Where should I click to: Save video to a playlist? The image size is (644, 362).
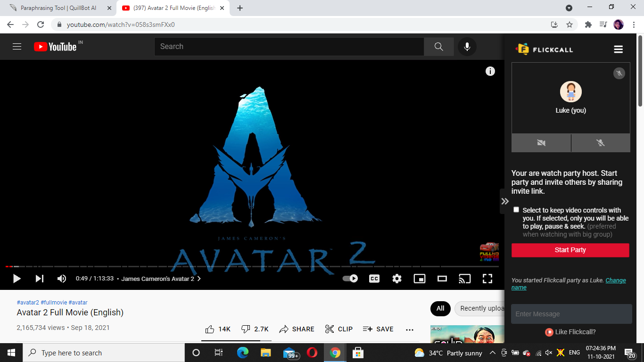[x=378, y=329]
